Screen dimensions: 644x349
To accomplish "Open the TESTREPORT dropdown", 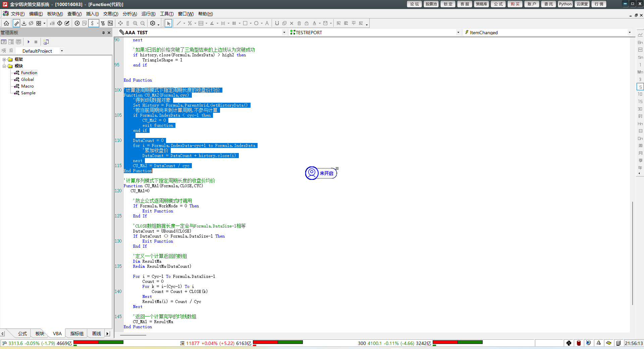I will (x=458, y=33).
